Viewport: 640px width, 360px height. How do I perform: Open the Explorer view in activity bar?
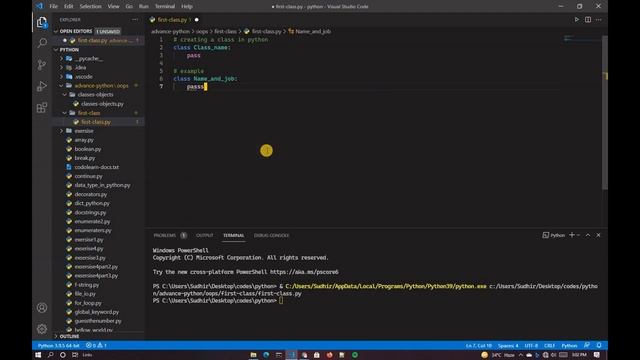[x=42, y=22]
